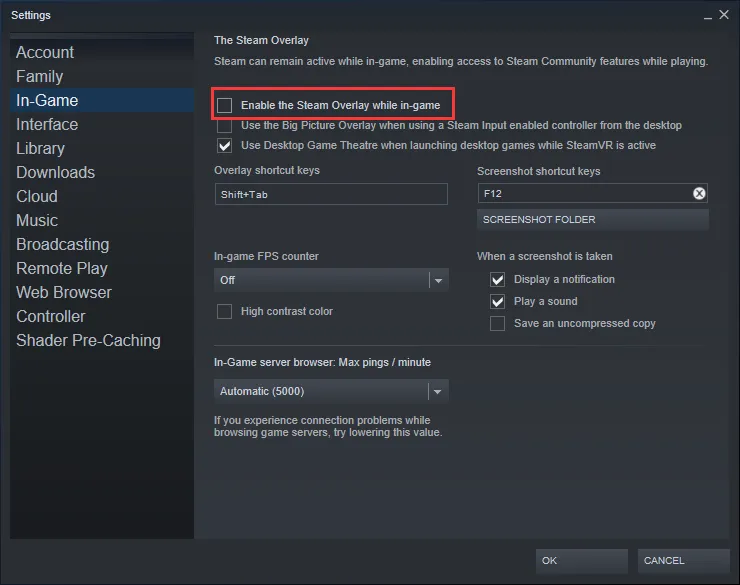
Task: Open the Account settings section
Action: coord(101,52)
